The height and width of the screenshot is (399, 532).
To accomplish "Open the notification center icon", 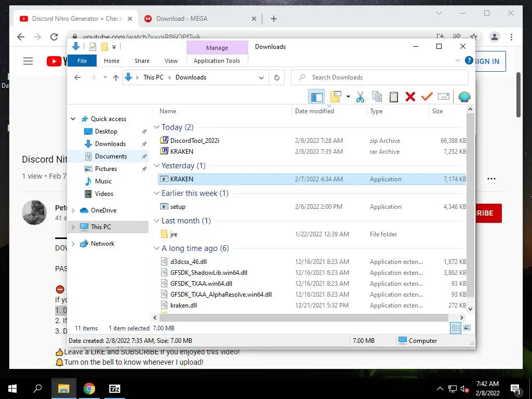I will click(x=515, y=389).
